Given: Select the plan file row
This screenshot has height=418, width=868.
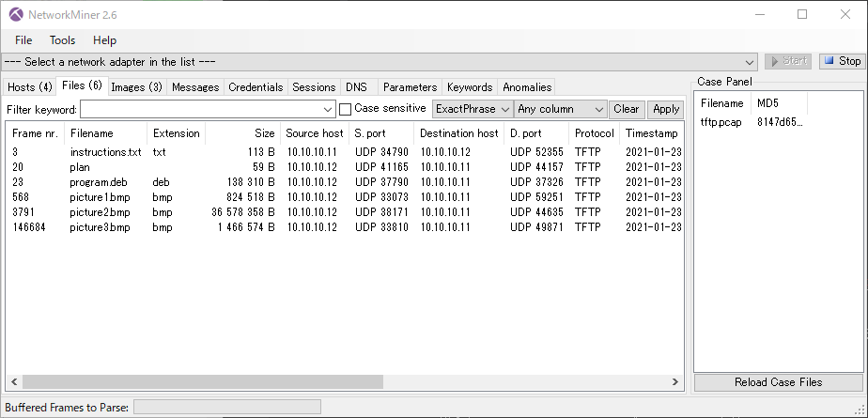Looking at the screenshot, I should click(346, 167).
